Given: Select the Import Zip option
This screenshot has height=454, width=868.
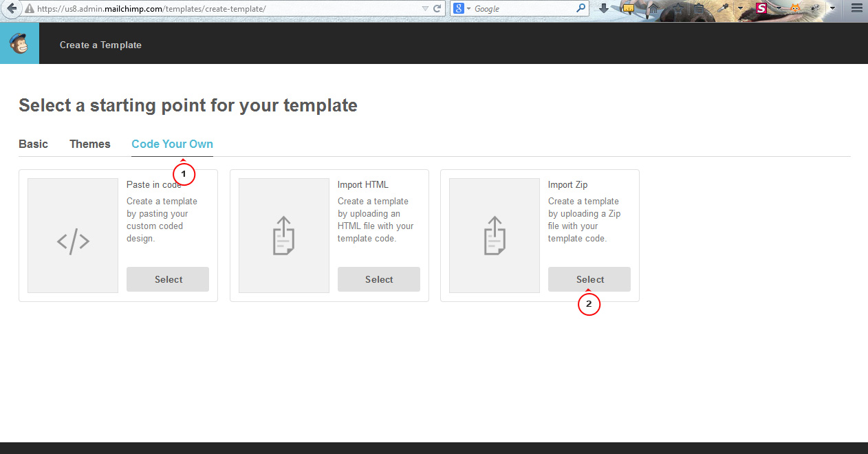Looking at the screenshot, I should coord(589,279).
